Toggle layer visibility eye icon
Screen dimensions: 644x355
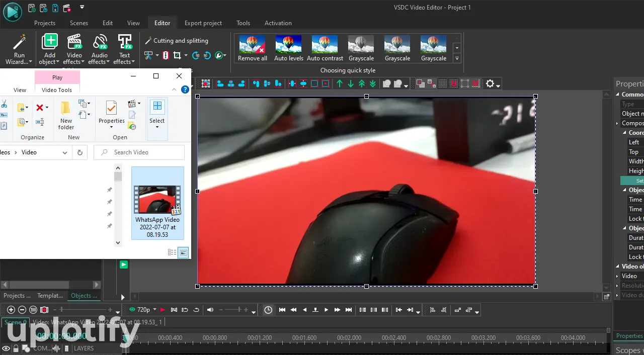[x=6, y=348]
